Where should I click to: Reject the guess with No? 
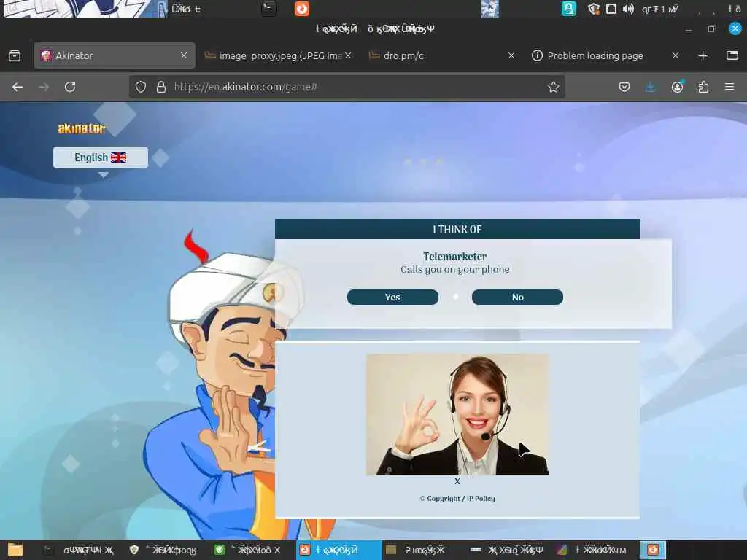pyautogui.click(x=517, y=297)
